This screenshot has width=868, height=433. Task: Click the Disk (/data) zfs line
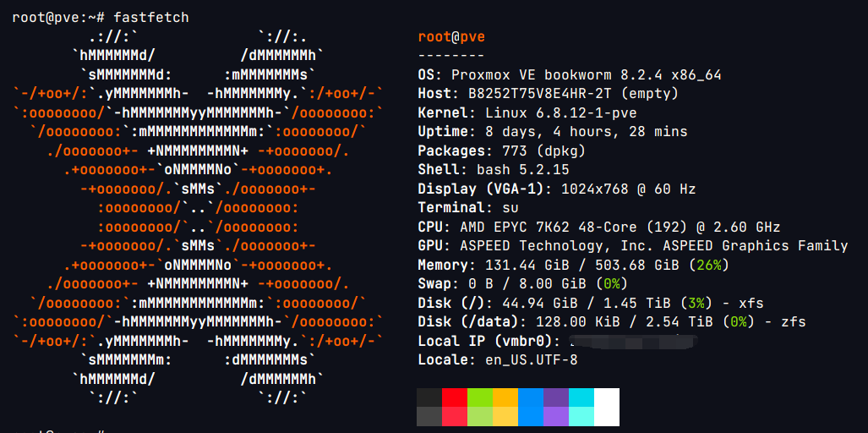click(612, 321)
